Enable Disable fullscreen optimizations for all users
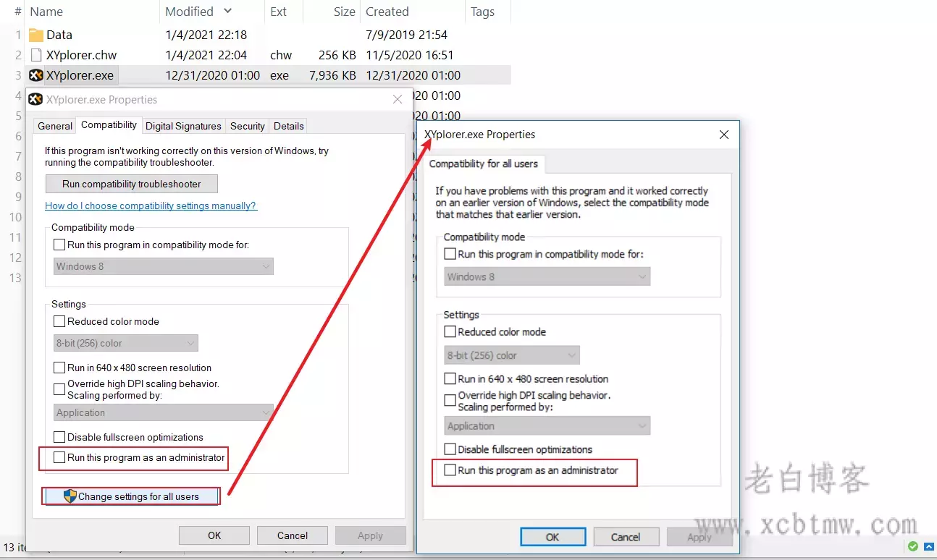 (x=450, y=449)
